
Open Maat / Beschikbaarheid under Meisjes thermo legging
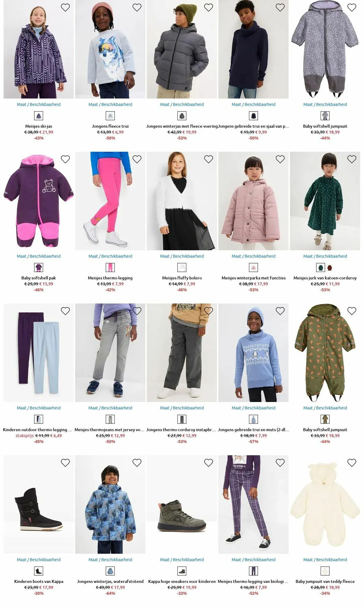pos(110,256)
